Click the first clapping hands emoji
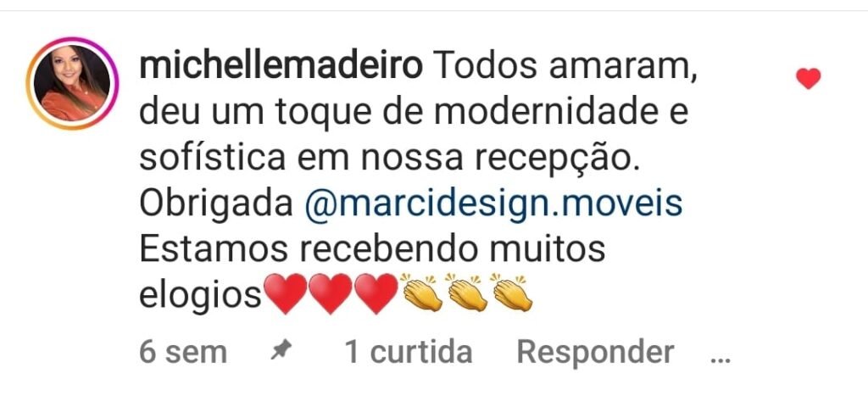Viewport: 868px width, 407px height. 422,292
